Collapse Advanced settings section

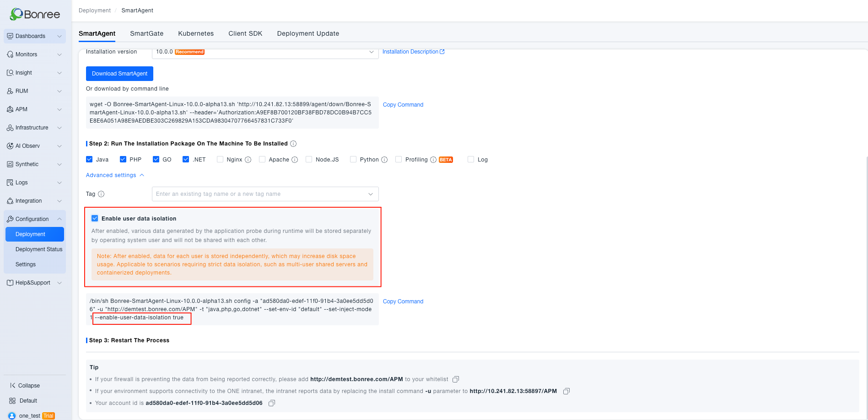(115, 175)
